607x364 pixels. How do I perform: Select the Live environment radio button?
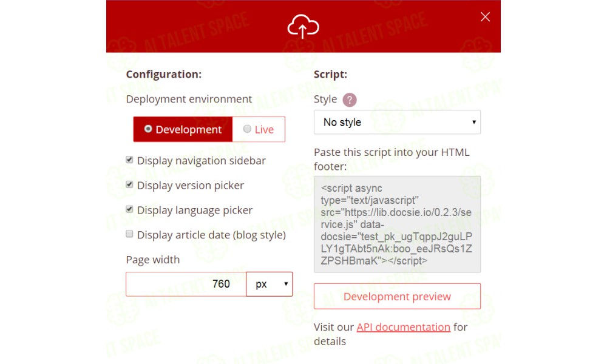pyautogui.click(x=247, y=129)
